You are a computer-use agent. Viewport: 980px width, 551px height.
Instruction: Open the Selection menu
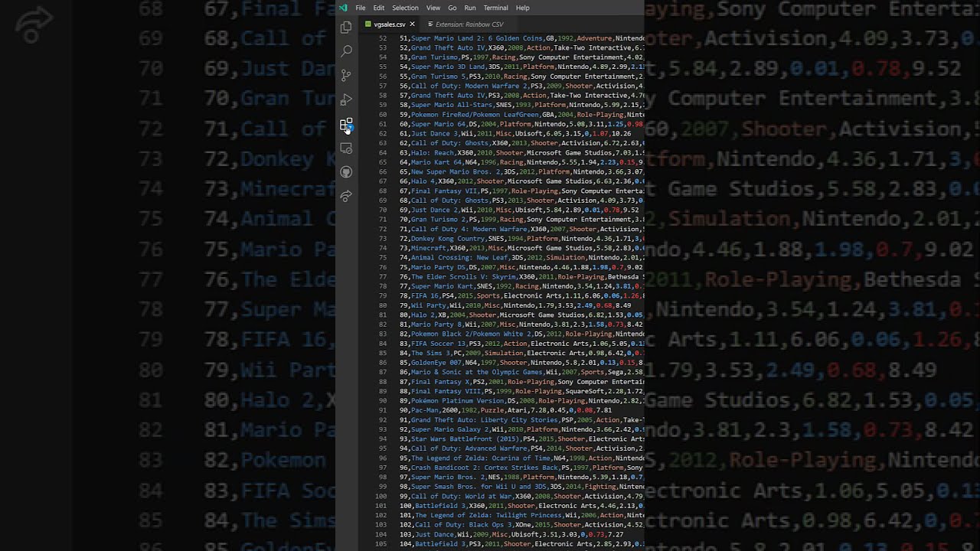(x=405, y=8)
